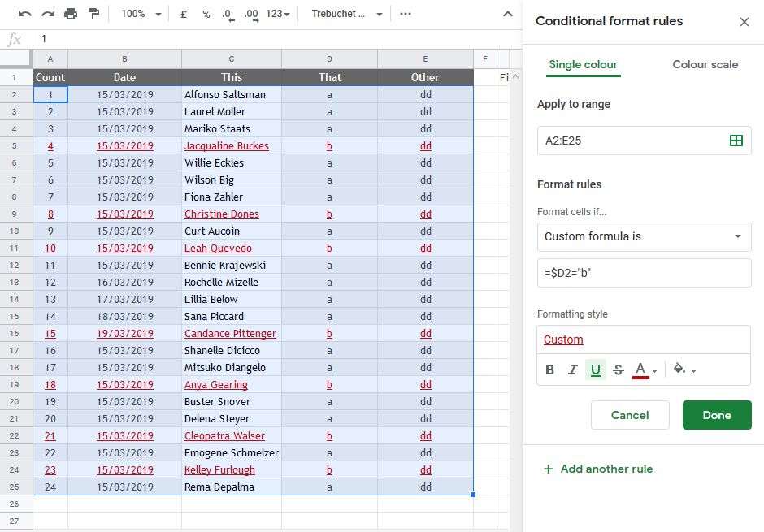Viewport: 764px width, 532px height.
Task: Toggle bold formatting in Formatting style
Action: (549, 369)
